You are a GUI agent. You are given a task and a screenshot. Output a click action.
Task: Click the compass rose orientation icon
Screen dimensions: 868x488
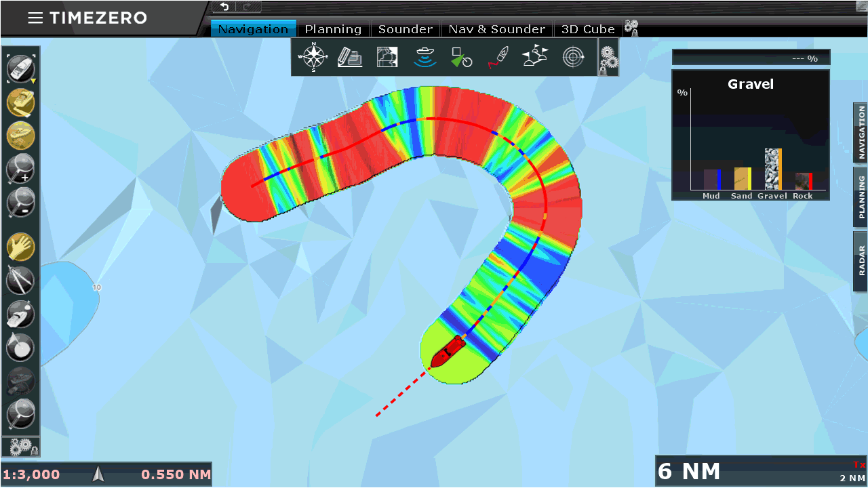coord(313,58)
